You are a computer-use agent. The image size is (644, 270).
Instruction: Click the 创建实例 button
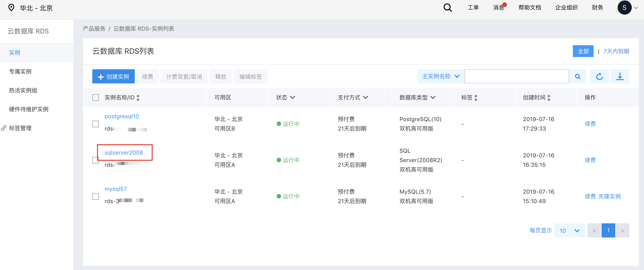tap(114, 77)
